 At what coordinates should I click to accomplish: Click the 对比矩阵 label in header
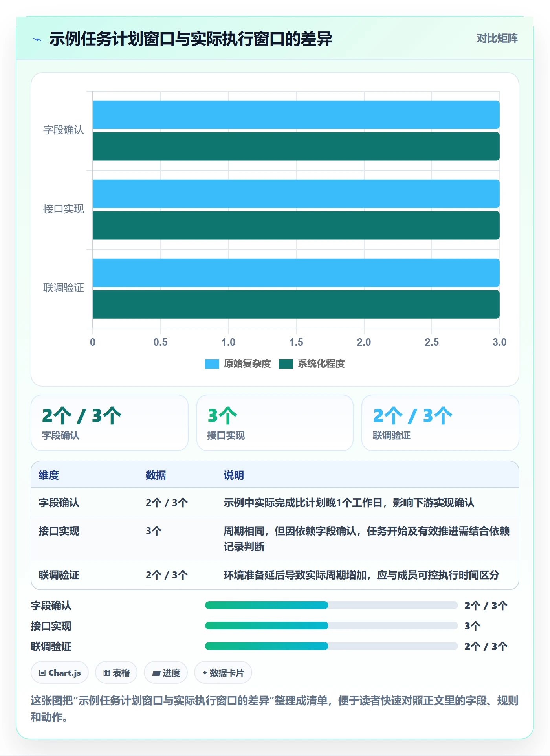497,39
